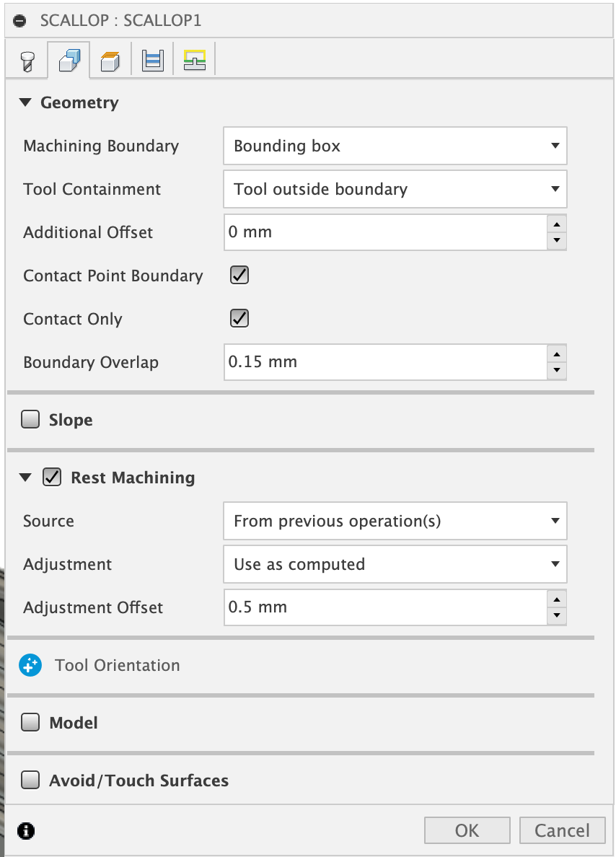Open the Tool Containment dropdown
The width and height of the screenshot is (616, 857).
tap(395, 189)
